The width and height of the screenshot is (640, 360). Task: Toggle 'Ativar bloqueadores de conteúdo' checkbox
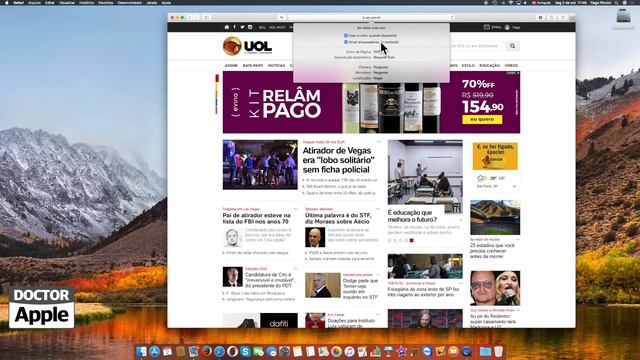[x=346, y=42]
